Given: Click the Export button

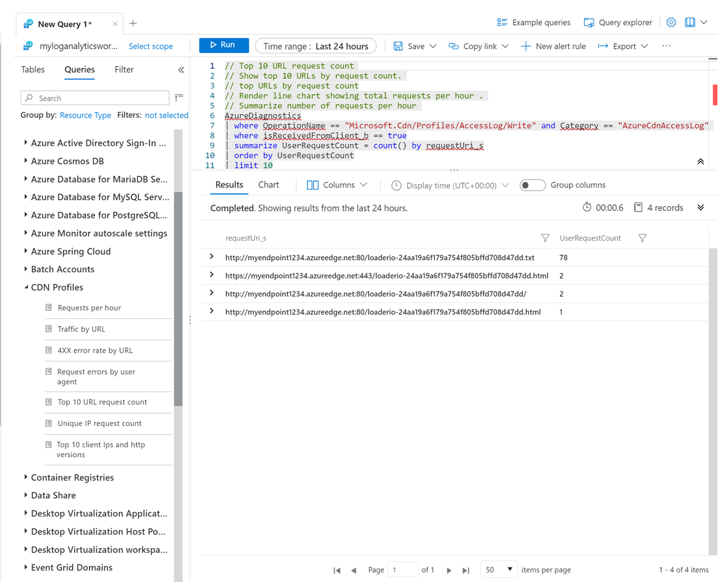Looking at the screenshot, I should point(617,46).
